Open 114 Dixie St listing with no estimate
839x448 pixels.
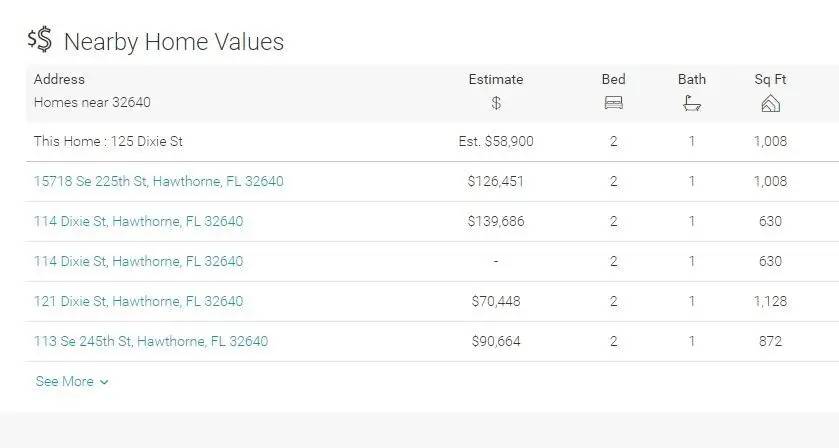tap(138, 261)
